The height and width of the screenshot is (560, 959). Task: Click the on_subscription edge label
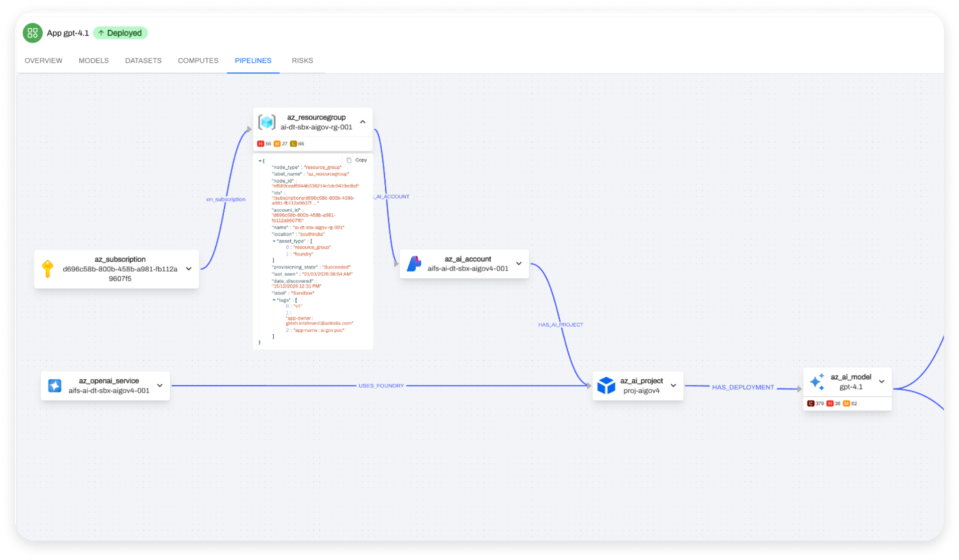226,200
